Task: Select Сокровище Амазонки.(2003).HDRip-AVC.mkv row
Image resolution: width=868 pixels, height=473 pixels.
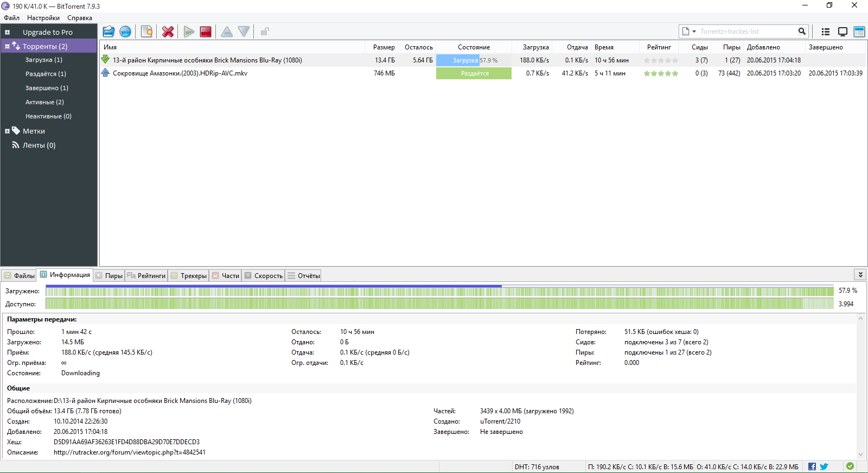Action: click(x=482, y=73)
